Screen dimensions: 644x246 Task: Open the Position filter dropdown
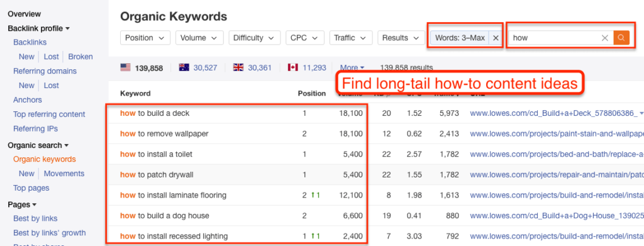click(145, 38)
